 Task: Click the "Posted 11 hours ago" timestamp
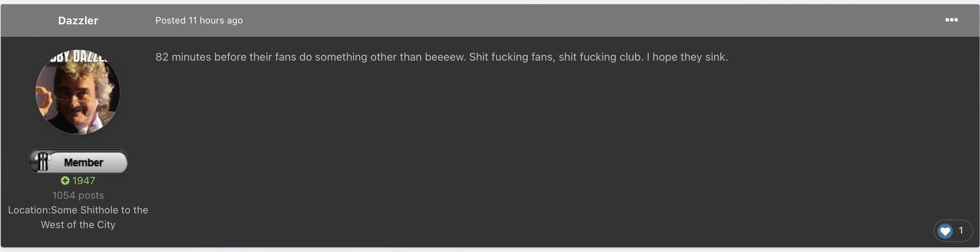199,20
